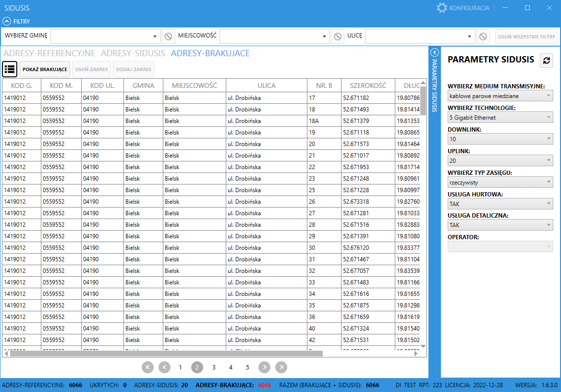Go to the next page arrow
The image size is (561, 392).
[x=264, y=367]
